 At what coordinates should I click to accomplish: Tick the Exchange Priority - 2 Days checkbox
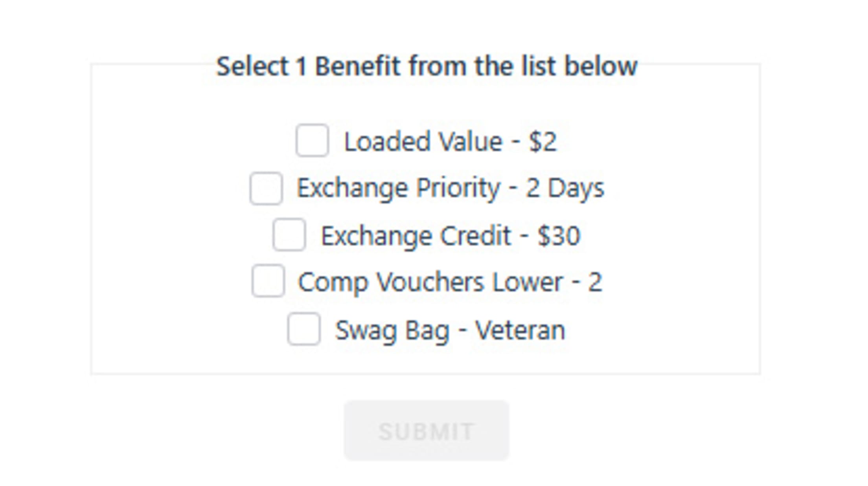pos(266,188)
